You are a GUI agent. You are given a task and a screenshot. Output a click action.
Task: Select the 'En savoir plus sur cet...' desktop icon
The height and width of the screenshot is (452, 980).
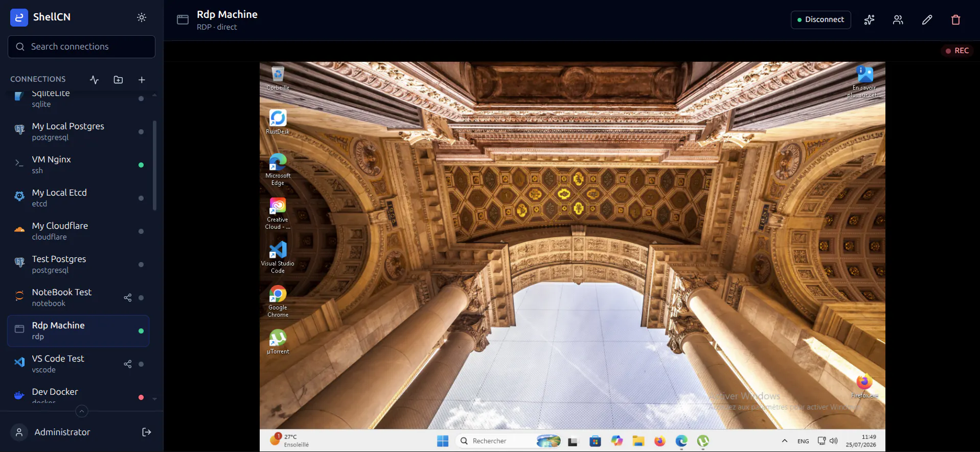864,82
